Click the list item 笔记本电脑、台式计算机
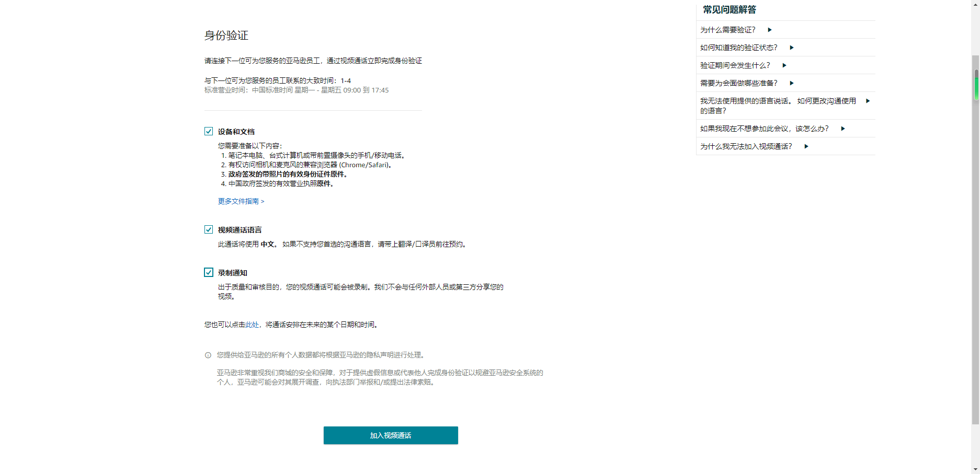 pos(318,155)
